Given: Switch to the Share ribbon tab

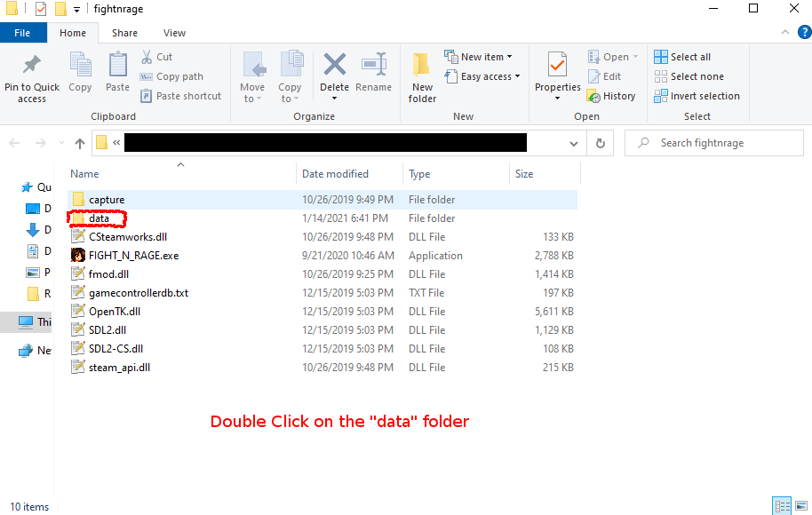Looking at the screenshot, I should [x=124, y=33].
